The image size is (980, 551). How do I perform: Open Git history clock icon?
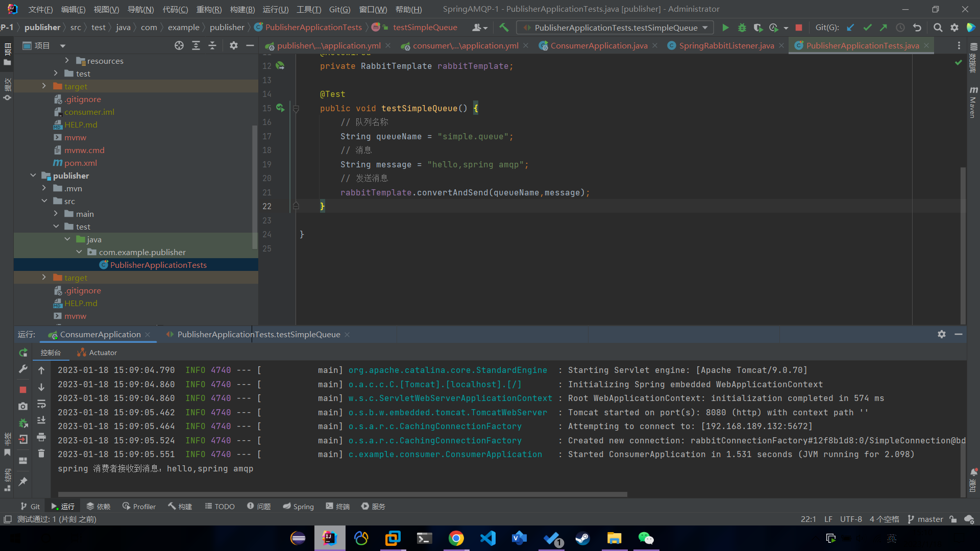click(900, 28)
